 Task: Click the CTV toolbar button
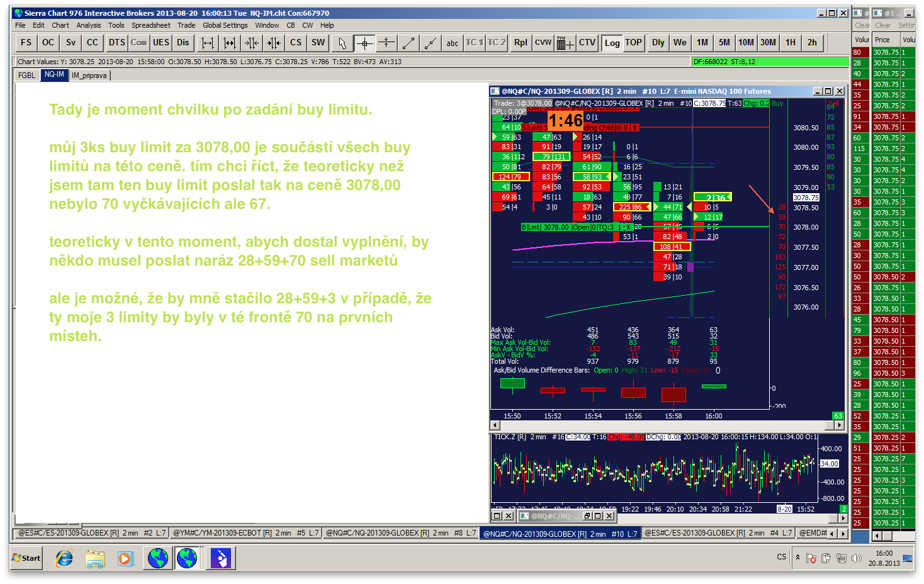[x=587, y=43]
